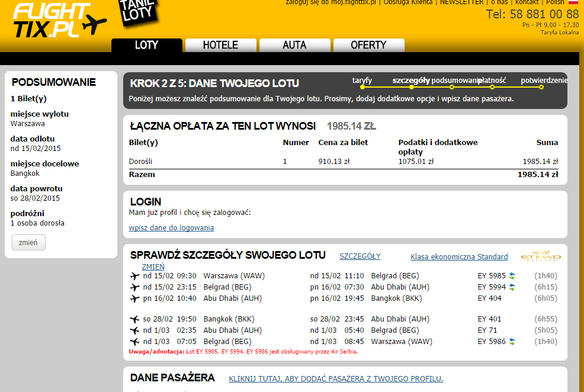Click the ZMIEŃ flight link
Screen dimensions: 584x392
[x=153, y=266]
